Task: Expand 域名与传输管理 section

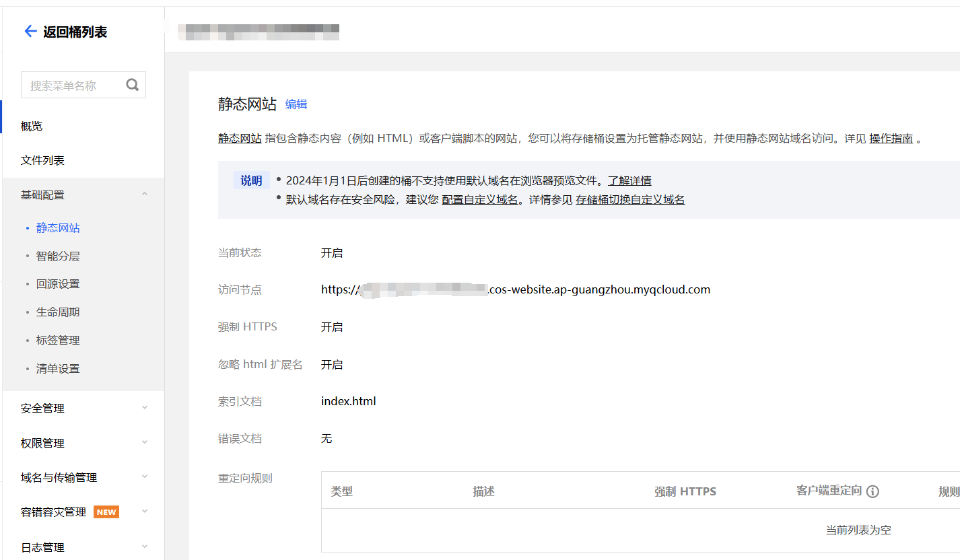Action: (x=144, y=477)
